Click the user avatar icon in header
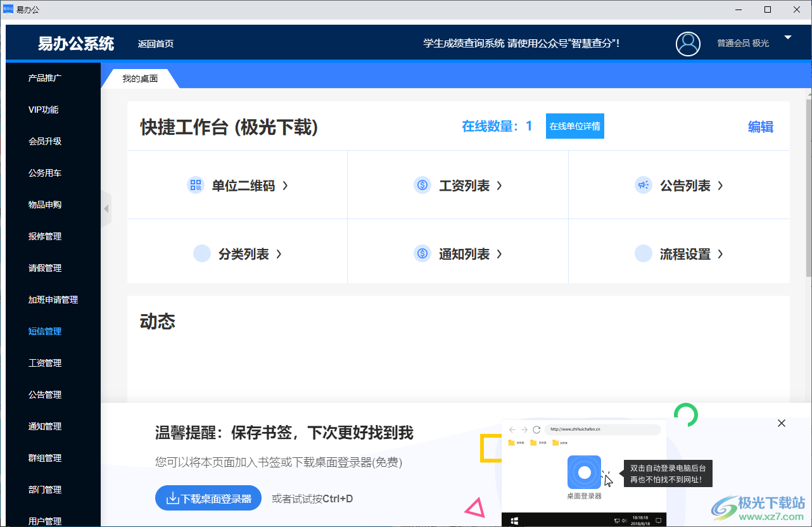This screenshot has height=527, width=812. click(688, 44)
